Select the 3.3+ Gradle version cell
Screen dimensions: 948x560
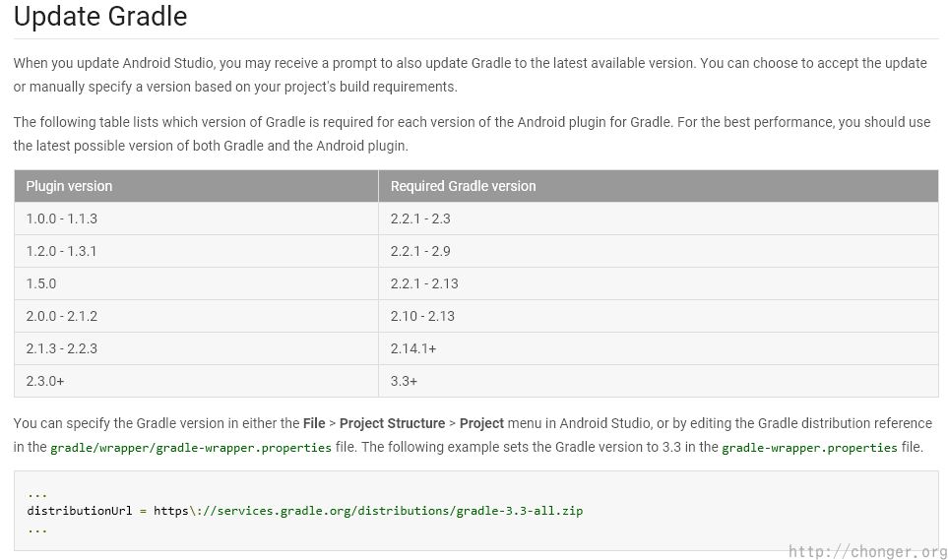click(x=404, y=381)
